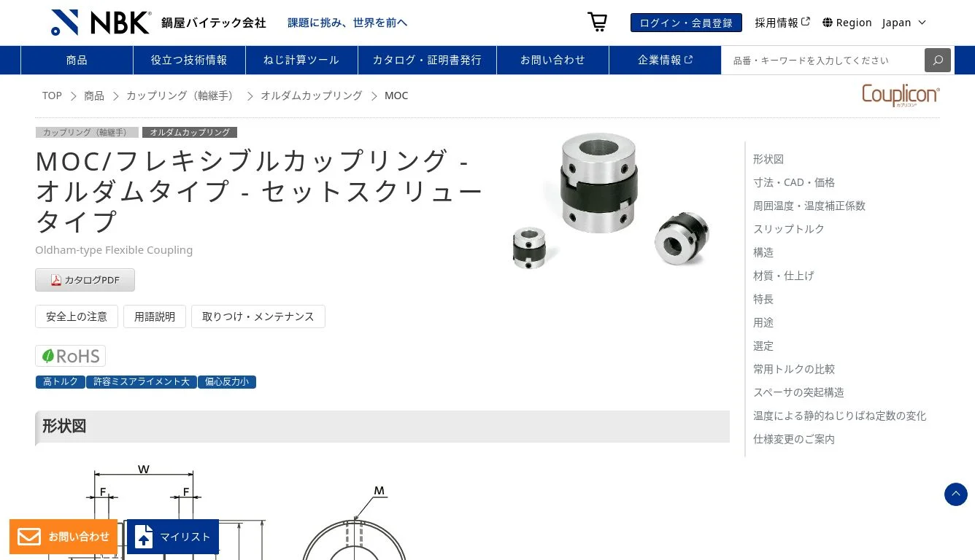975x560 pixels.
Task: Open the 商品 navigation menu
Action: click(x=77, y=60)
